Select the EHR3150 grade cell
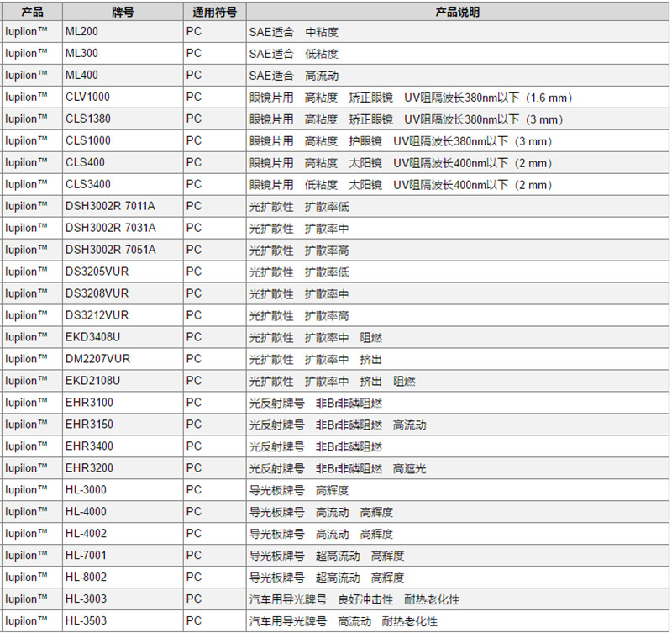The image size is (672, 633). coord(89,425)
